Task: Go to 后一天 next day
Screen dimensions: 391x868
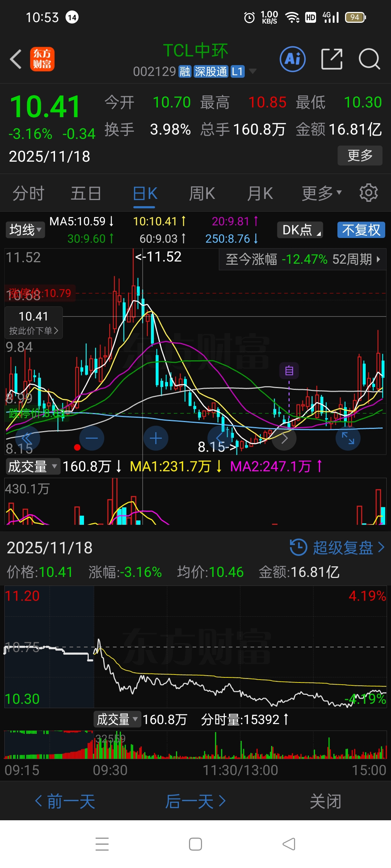Action: 195,801
